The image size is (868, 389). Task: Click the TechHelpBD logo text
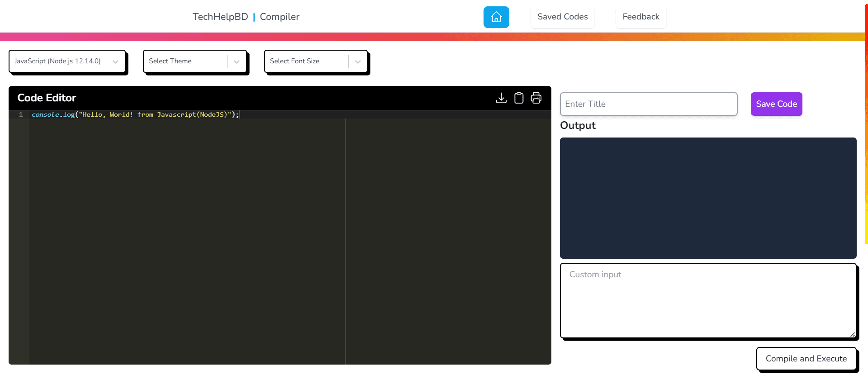(220, 17)
